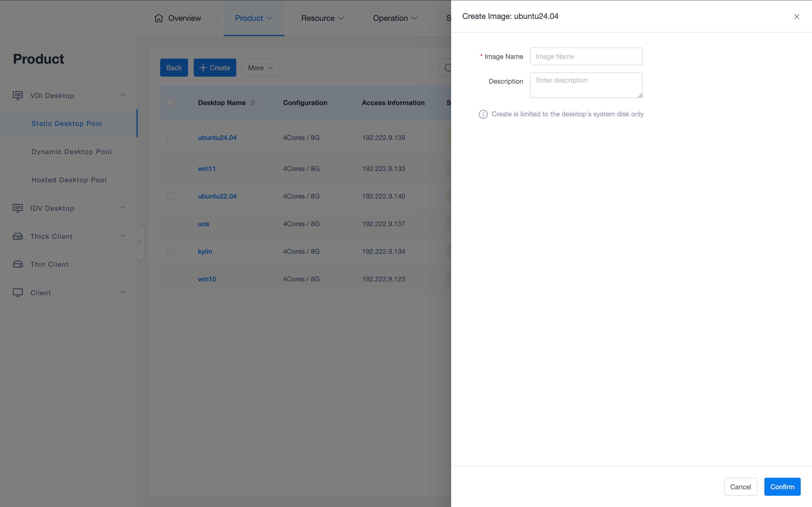
Task: Expand the Thick Client section chevron
Action: click(x=123, y=236)
